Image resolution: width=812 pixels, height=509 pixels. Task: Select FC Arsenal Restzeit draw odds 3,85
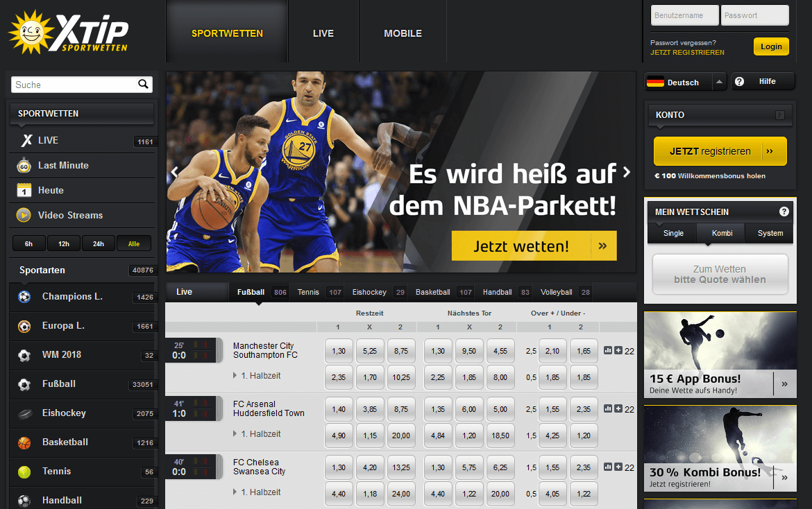click(370, 410)
